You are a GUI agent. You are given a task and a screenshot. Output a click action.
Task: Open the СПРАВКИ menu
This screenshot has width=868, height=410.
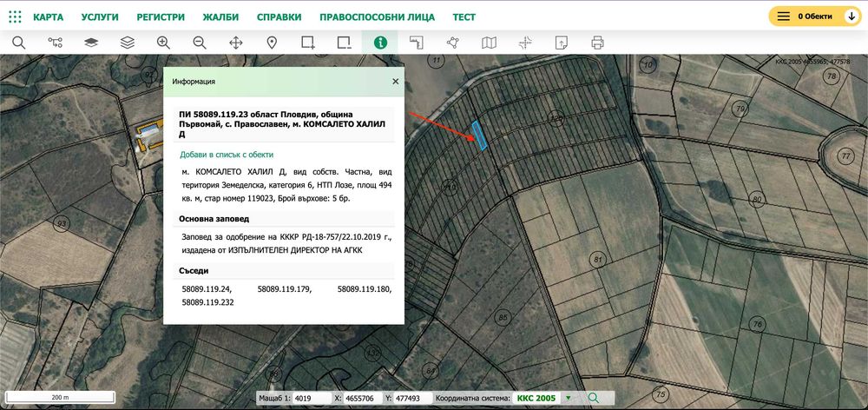(x=279, y=17)
